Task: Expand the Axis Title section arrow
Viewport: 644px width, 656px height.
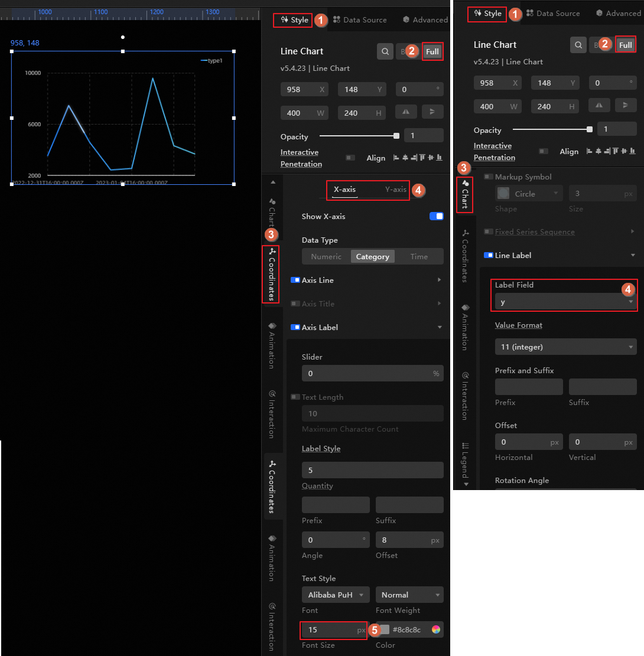Action: pos(439,303)
